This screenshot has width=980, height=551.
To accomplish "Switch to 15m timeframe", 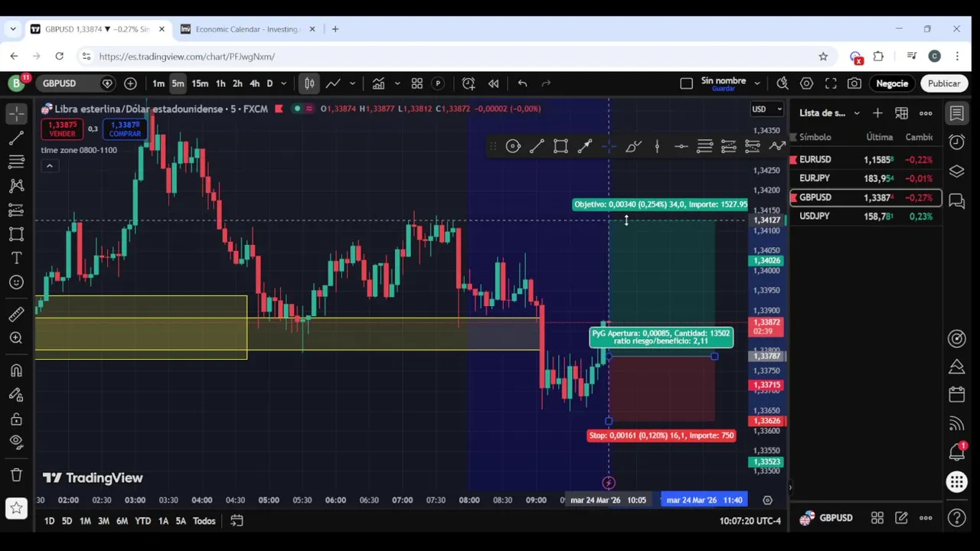I will click(x=200, y=83).
